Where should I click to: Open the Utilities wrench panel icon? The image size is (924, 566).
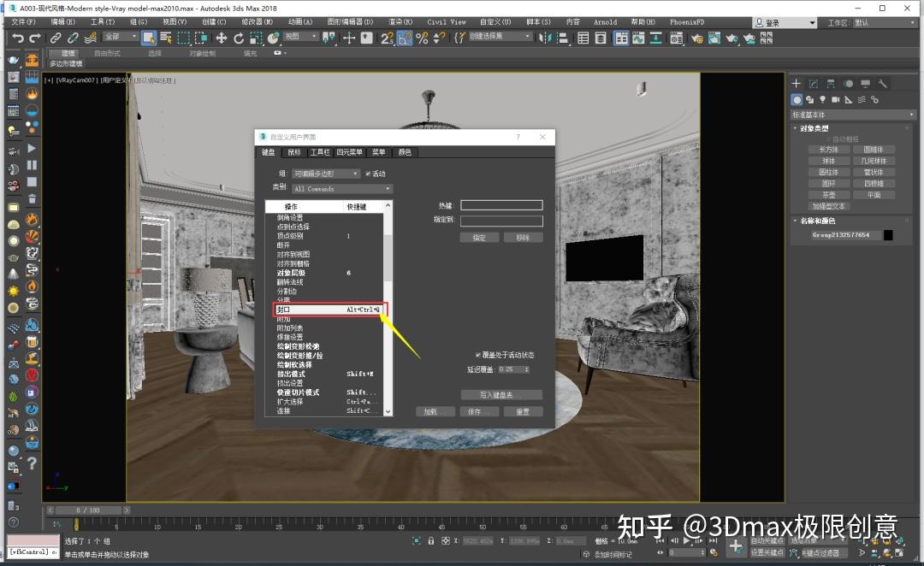[x=883, y=83]
